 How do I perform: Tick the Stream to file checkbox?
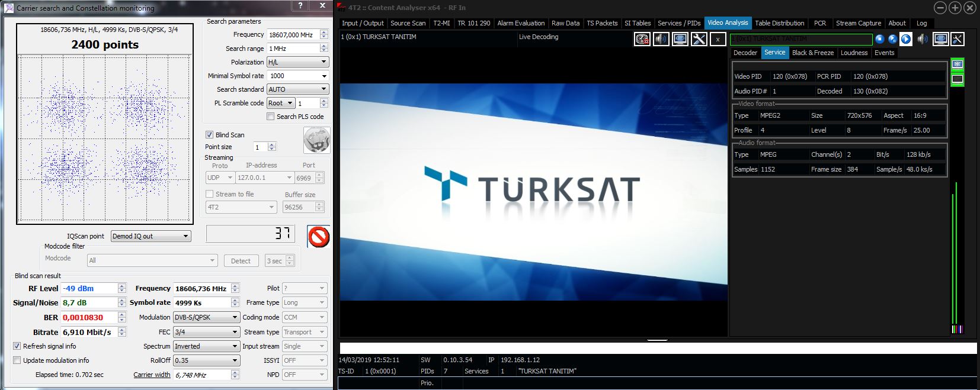209,194
